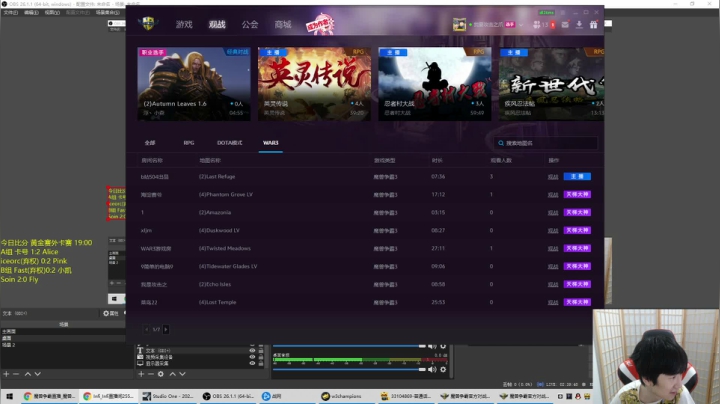The image size is (720, 404).
Task: Select the Tidewater Glades LV map row
Action: [x=365, y=266]
